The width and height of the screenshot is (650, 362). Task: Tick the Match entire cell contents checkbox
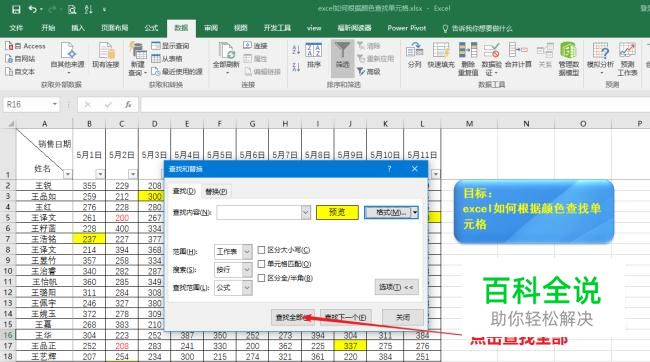tap(261, 264)
